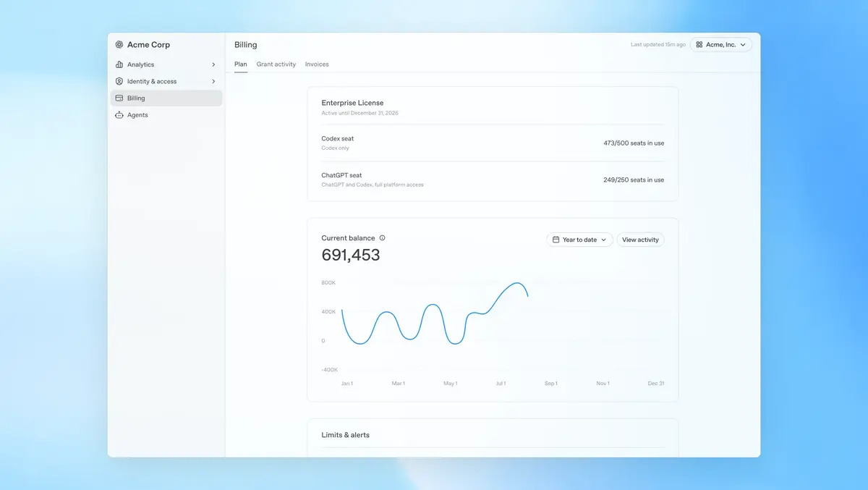
Task: Open Agents from the sidebar
Action: click(166, 115)
